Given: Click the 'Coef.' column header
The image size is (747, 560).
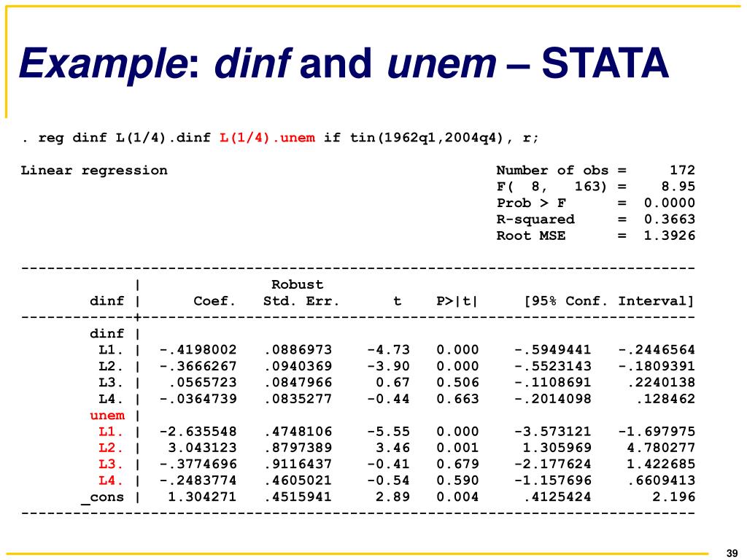Looking at the screenshot, I should pyautogui.click(x=214, y=301).
